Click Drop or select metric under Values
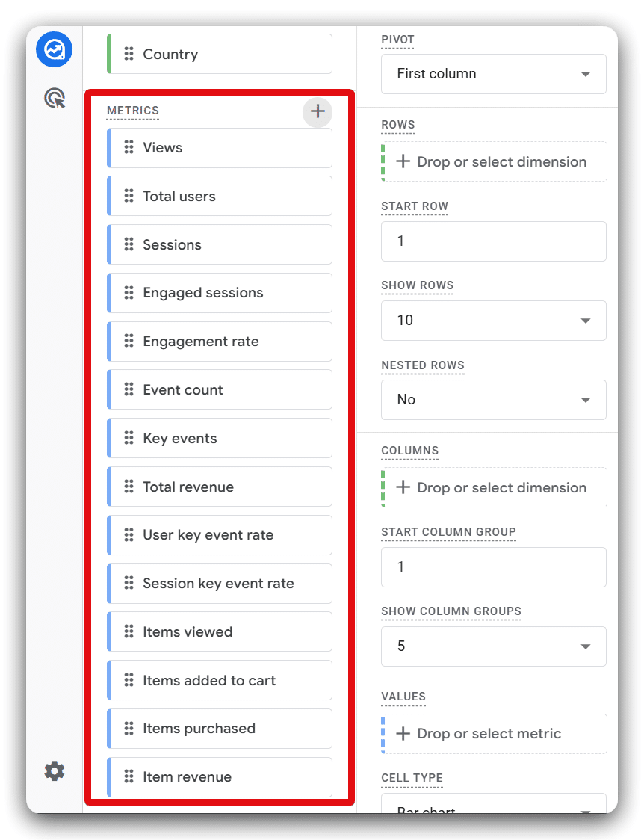The image size is (644, 840). (494, 734)
